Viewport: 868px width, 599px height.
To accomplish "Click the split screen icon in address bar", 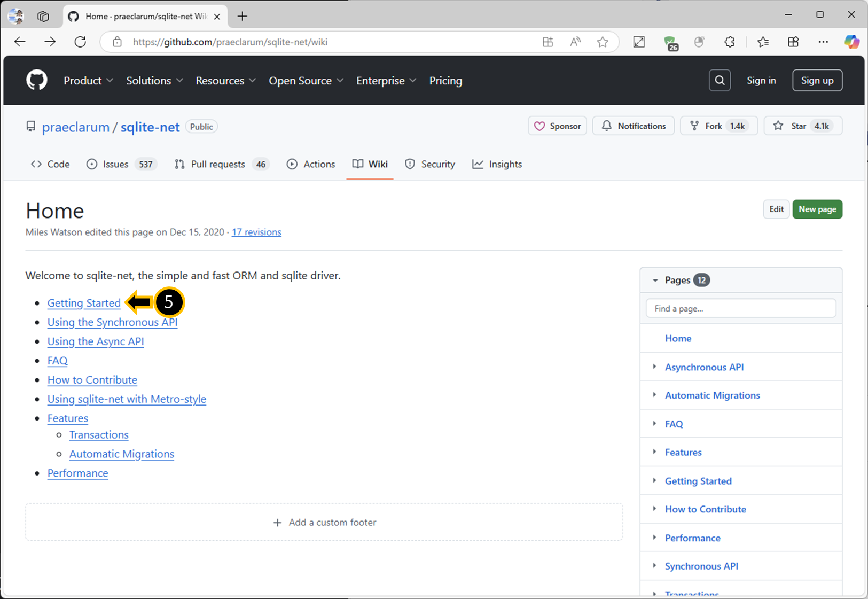I will point(548,42).
